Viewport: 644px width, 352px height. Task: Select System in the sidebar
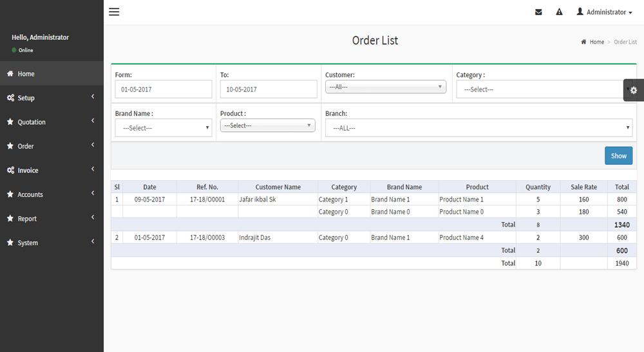[x=52, y=243]
